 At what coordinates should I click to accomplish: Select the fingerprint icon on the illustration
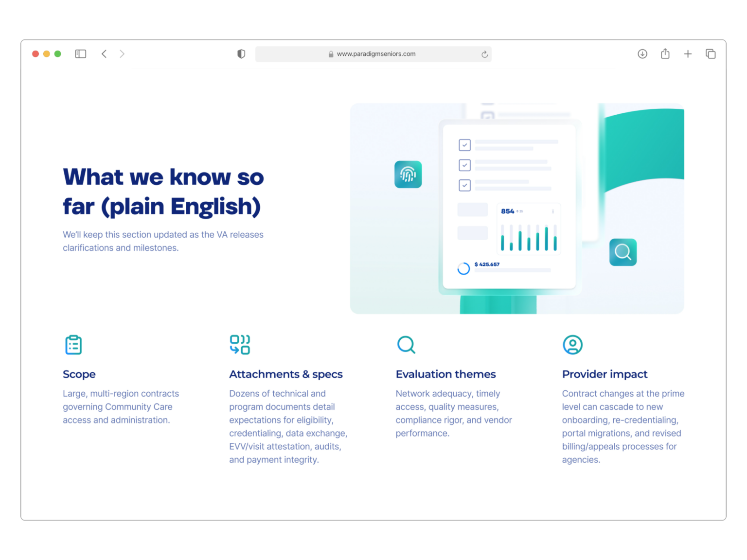click(x=408, y=175)
